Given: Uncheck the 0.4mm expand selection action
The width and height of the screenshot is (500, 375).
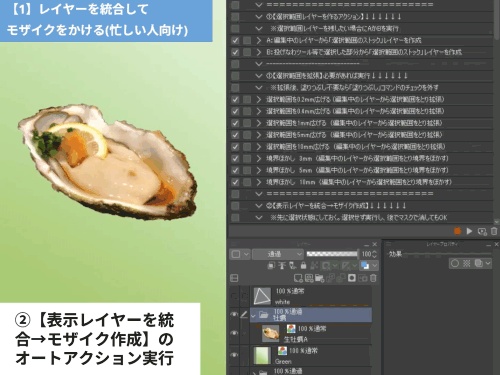Looking at the screenshot, I should click(235, 111).
